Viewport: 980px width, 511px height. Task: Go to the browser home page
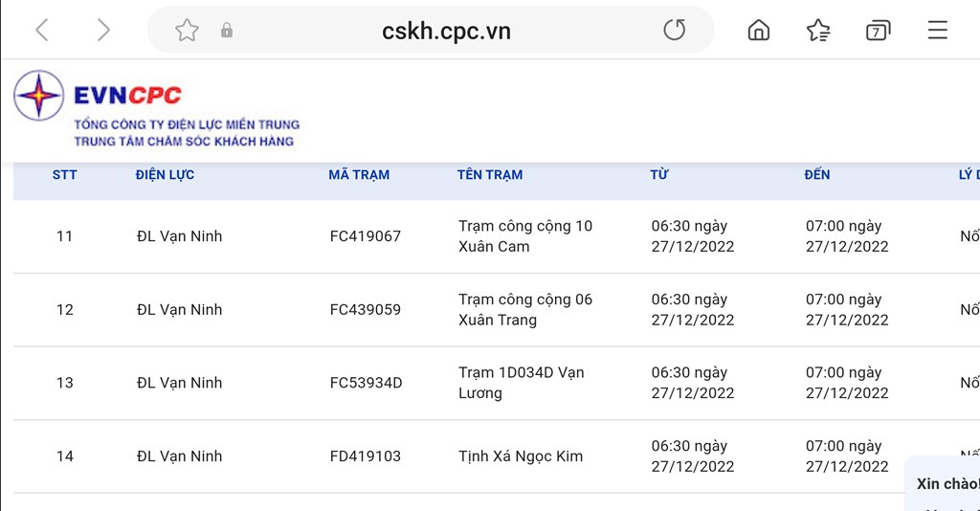tap(758, 31)
